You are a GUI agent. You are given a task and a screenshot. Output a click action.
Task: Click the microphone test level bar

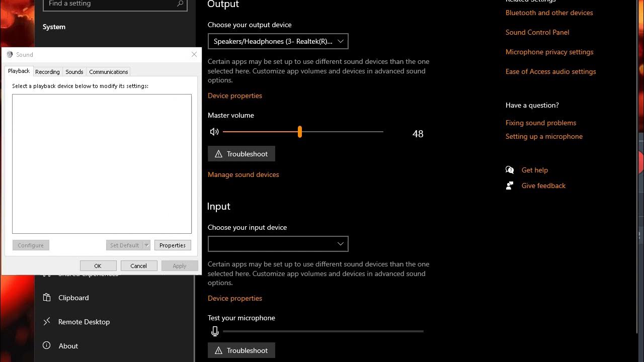pos(323,331)
